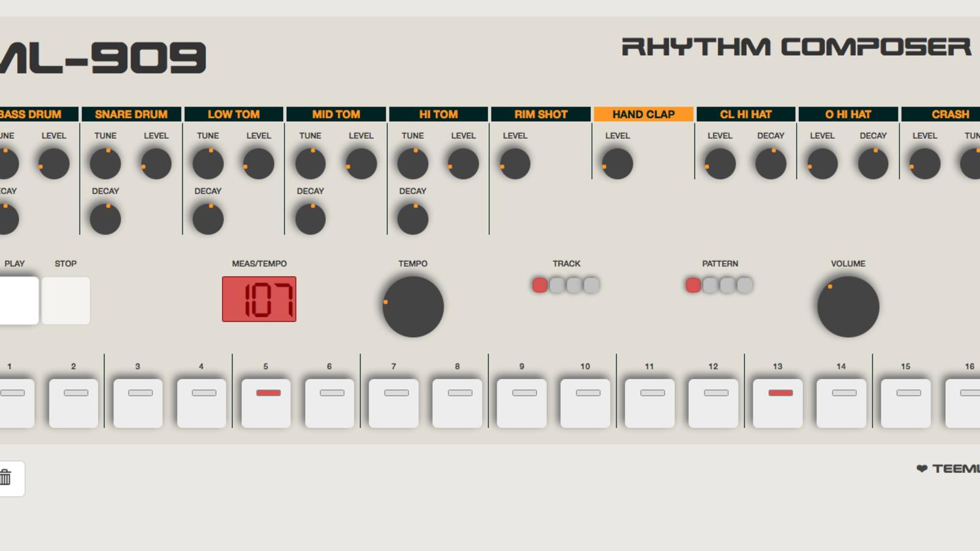The height and width of the screenshot is (551, 980).
Task: Enable step 15 sequencer button
Action: tap(905, 403)
